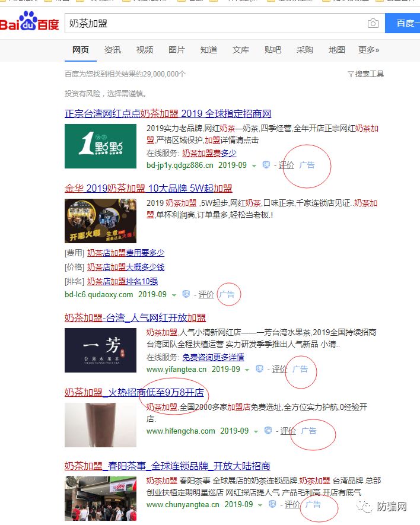420x525 pixels.
Task: Click the search box containing 奶茶加盟
Action: (x=225, y=24)
